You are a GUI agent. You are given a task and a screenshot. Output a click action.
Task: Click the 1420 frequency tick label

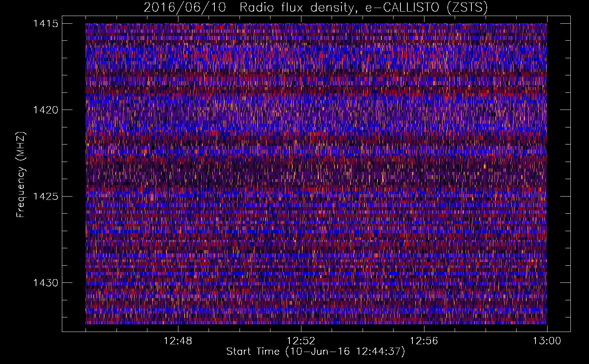(46, 110)
